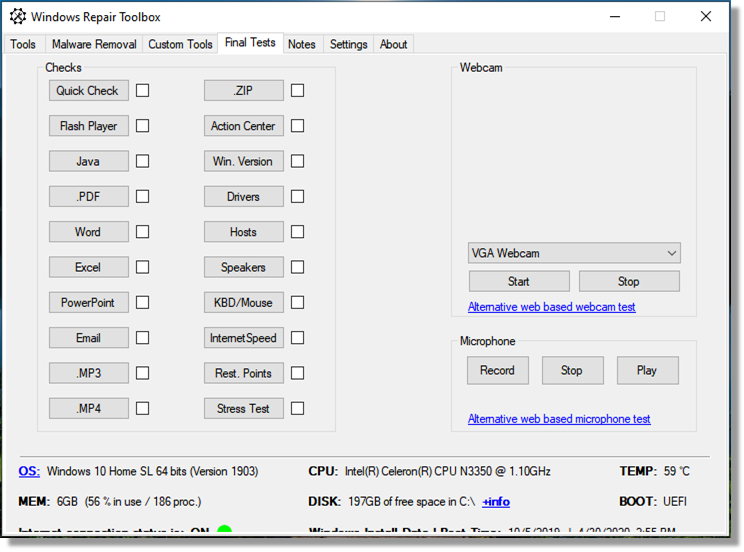Screen dimensions: 744x552
Task: Tick the Email checkbox
Action: [142, 338]
